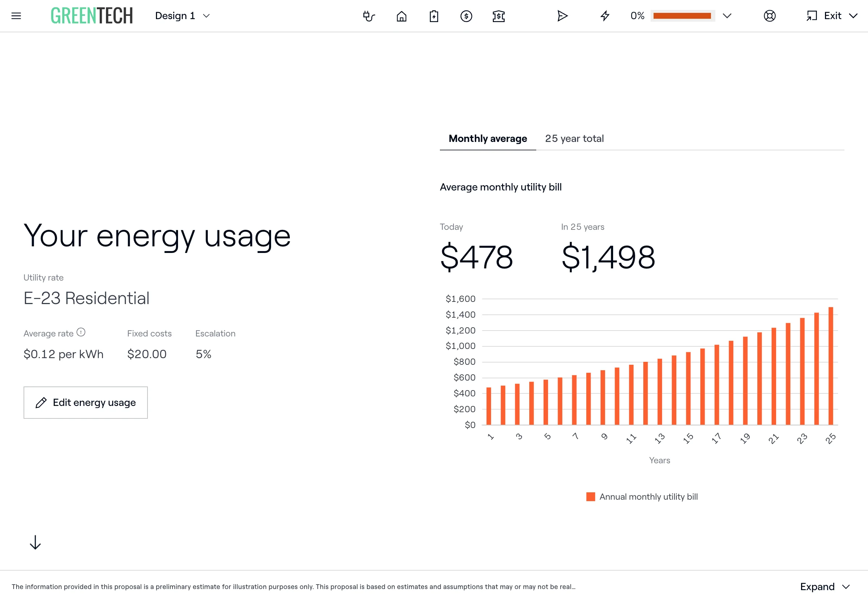Click the $1,498 in 25 years value

pyautogui.click(x=608, y=257)
